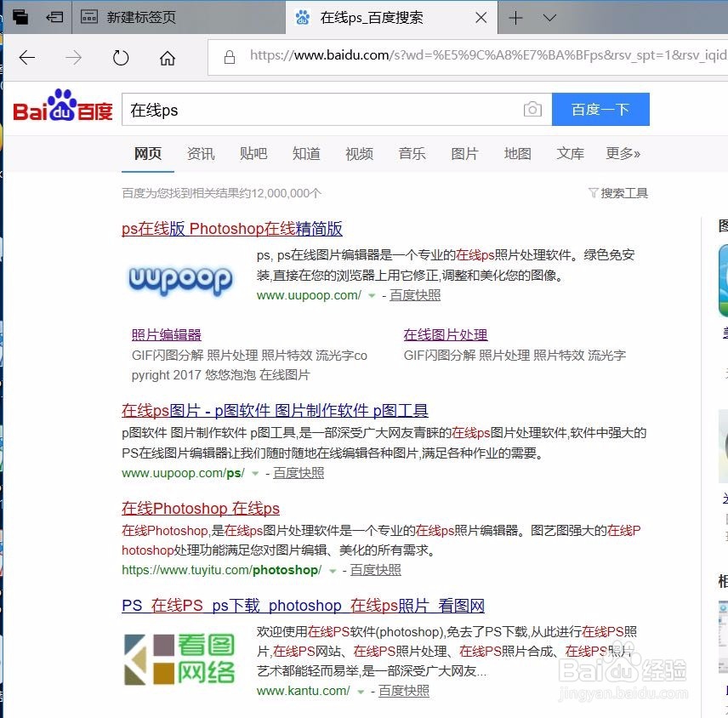Expand dropdown arrow next to www.uupoop.com/

click(372, 296)
